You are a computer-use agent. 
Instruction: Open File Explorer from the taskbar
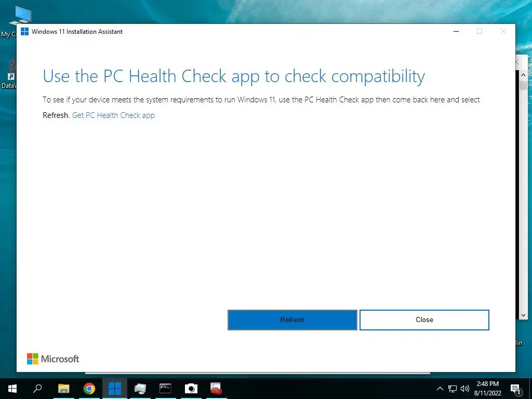tap(63, 389)
